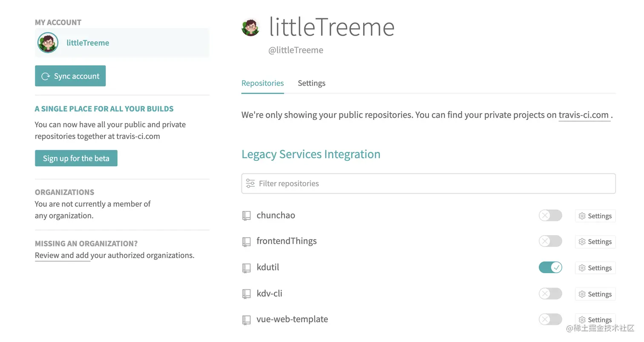The image size is (644, 342).
Task: Open the travis-ci.com link
Action: pos(583,115)
